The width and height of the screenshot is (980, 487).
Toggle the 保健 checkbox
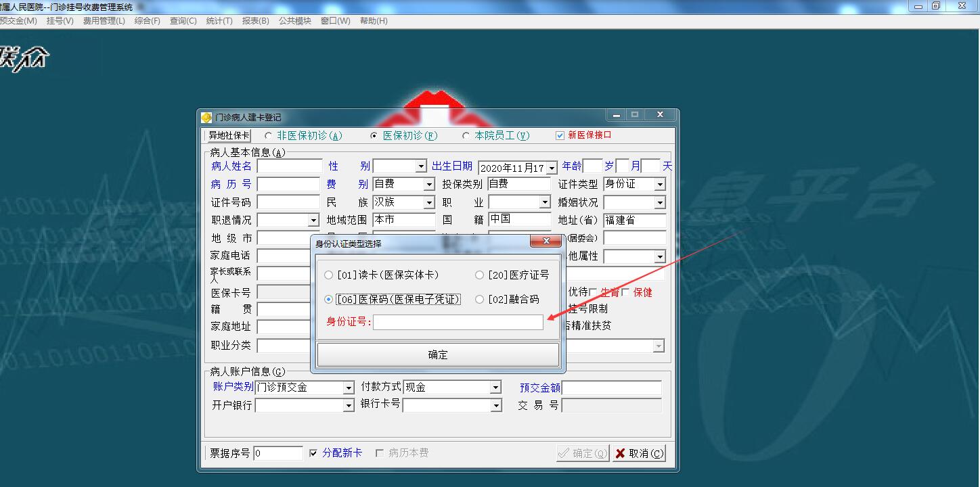[625, 292]
